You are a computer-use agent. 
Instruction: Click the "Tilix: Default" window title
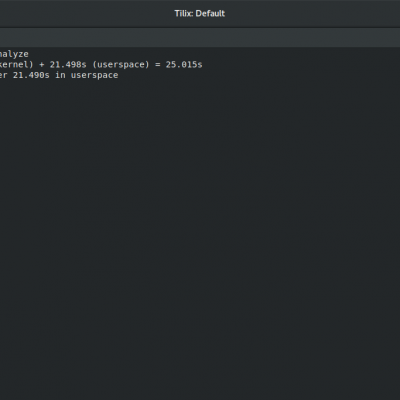[x=200, y=13]
